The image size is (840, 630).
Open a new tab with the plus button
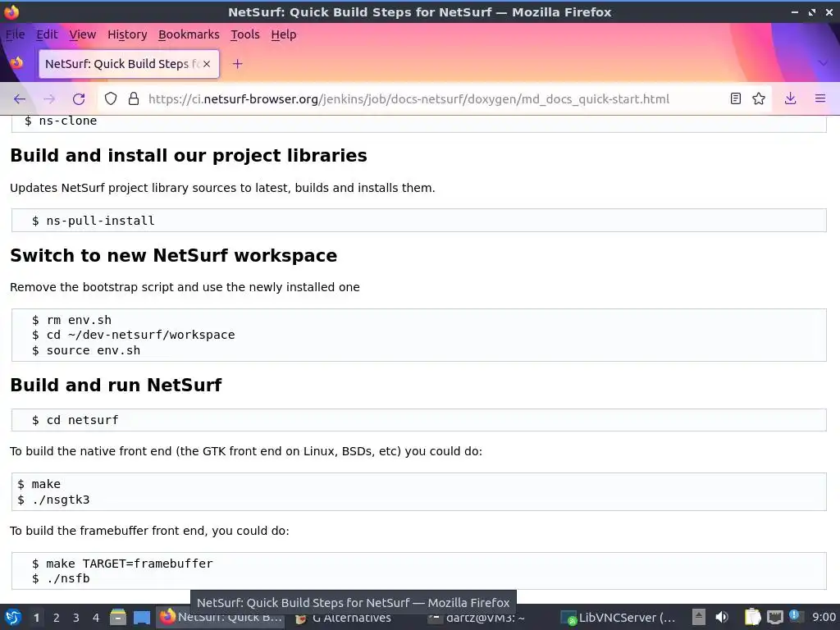coord(237,64)
